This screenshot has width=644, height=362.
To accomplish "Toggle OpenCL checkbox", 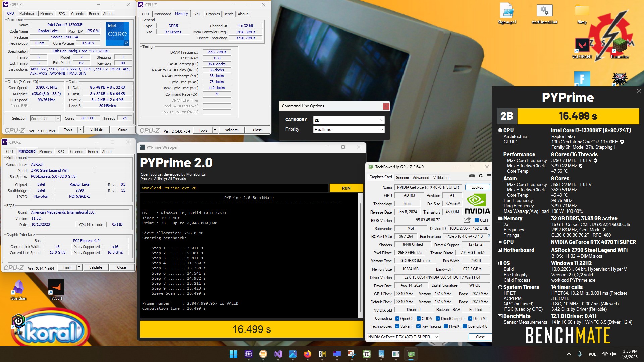I will (397, 319).
